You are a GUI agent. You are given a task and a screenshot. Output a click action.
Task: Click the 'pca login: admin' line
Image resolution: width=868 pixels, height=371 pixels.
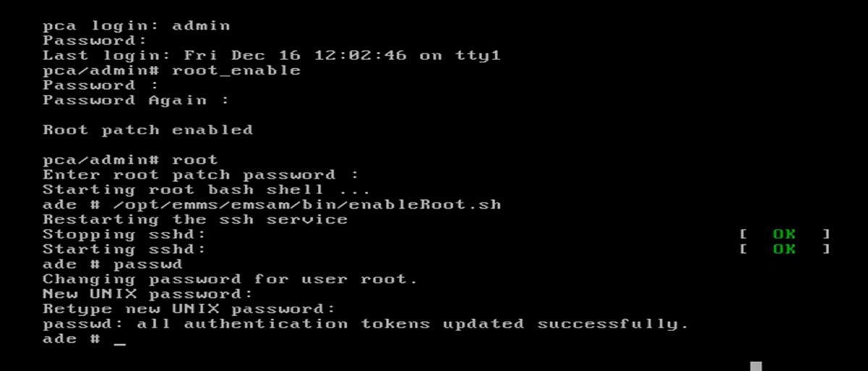tap(136, 25)
